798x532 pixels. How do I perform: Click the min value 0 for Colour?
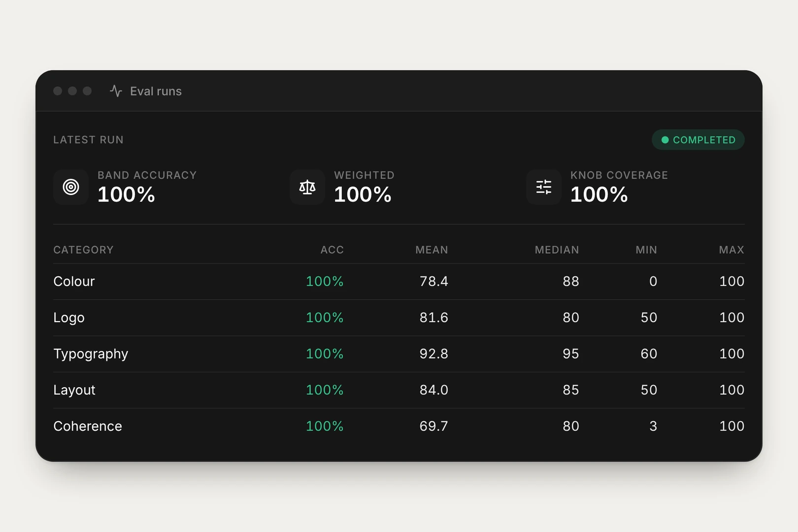click(653, 281)
